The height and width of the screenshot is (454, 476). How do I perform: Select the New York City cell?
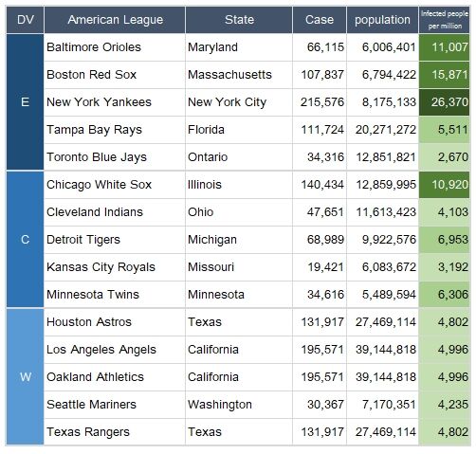[x=239, y=102]
